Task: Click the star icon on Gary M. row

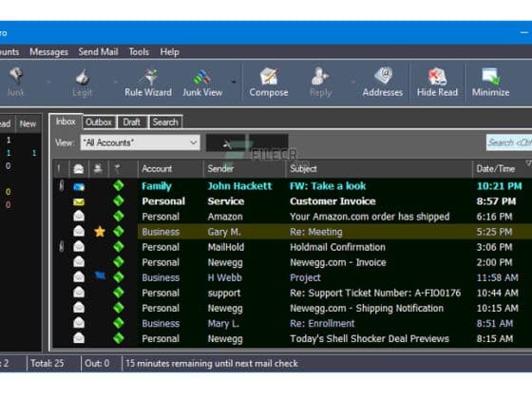Action: click(100, 232)
